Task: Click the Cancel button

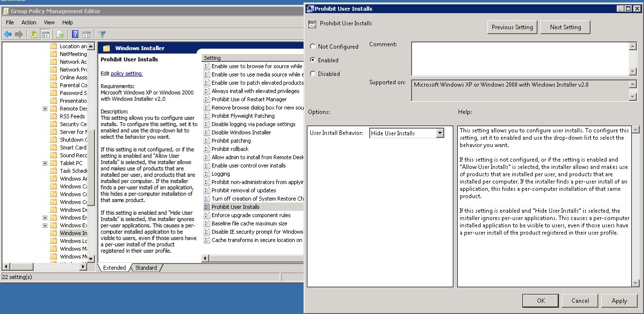Action: 580,301
